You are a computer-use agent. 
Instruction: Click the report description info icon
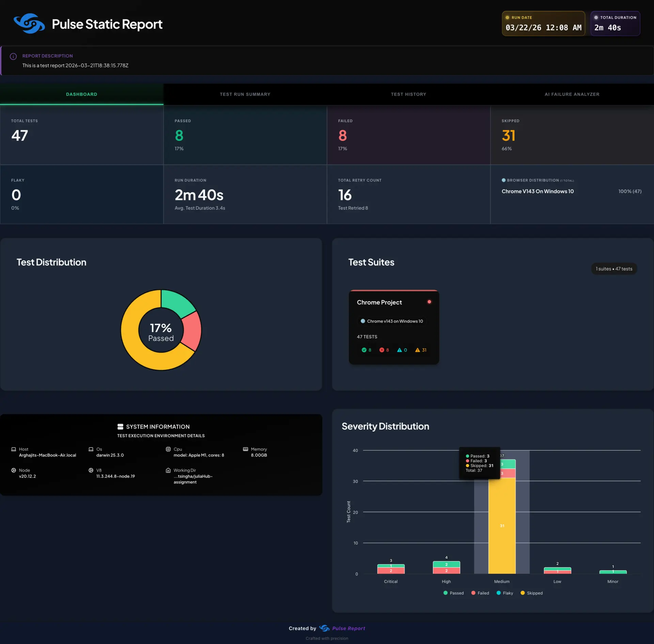13,57
